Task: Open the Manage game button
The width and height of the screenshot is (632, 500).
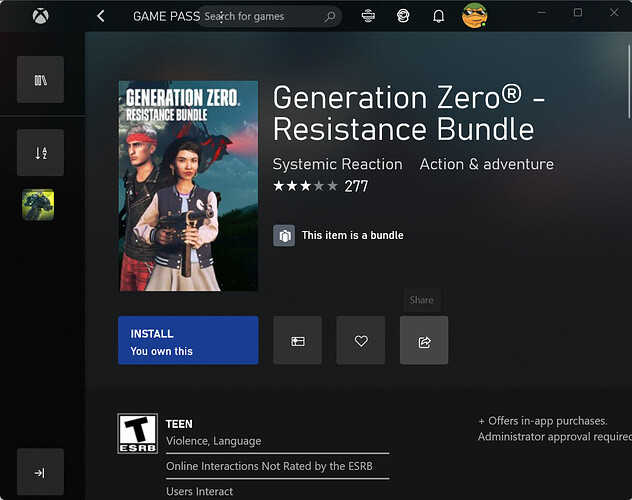Action: [297, 340]
